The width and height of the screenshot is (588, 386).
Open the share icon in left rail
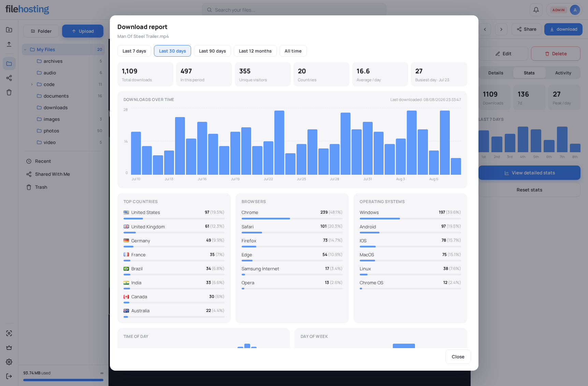tap(9, 78)
